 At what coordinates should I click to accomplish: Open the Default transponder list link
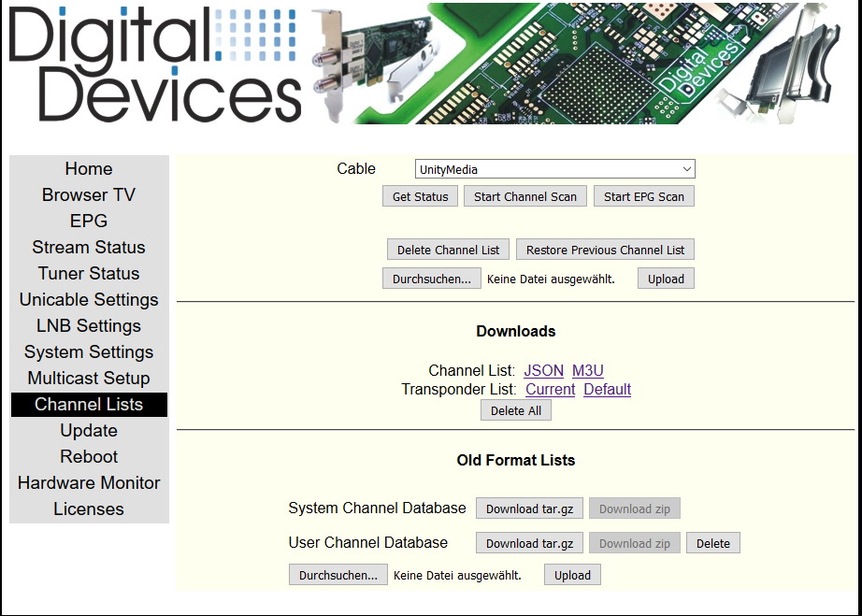(x=608, y=390)
